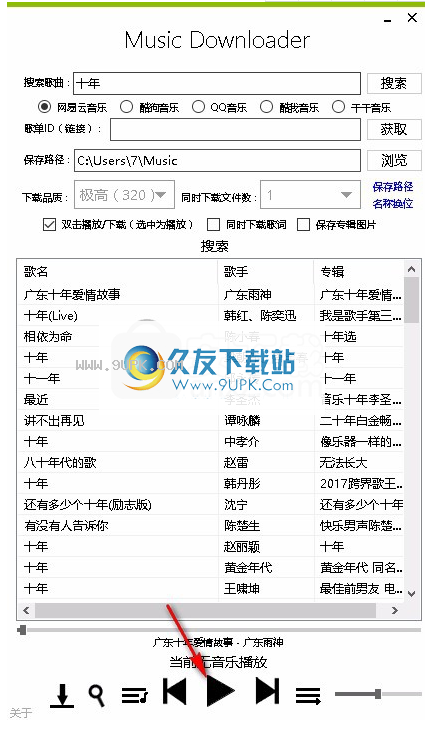Click the 歌名 column header
This screenshot has width=425, height=736.
point(117,271)
